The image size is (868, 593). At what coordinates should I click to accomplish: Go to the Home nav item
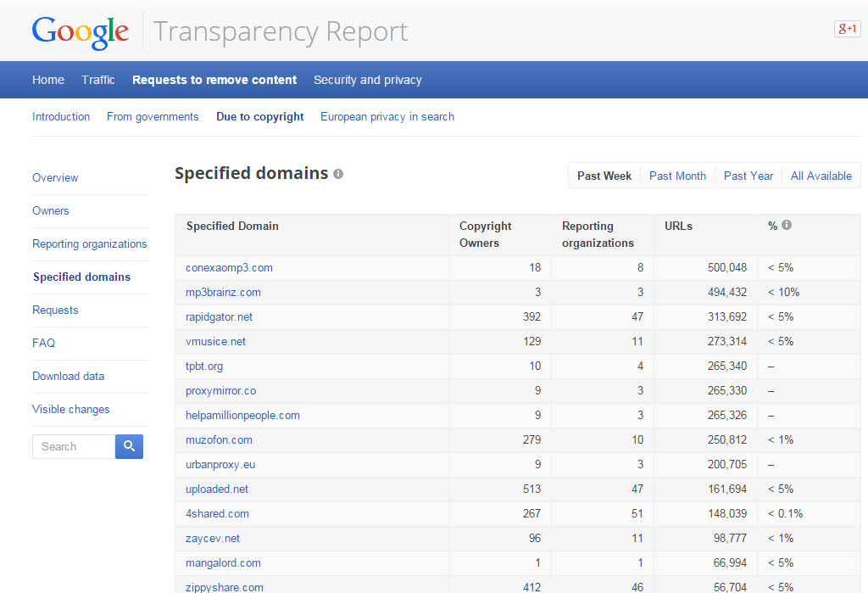[48, 80]
